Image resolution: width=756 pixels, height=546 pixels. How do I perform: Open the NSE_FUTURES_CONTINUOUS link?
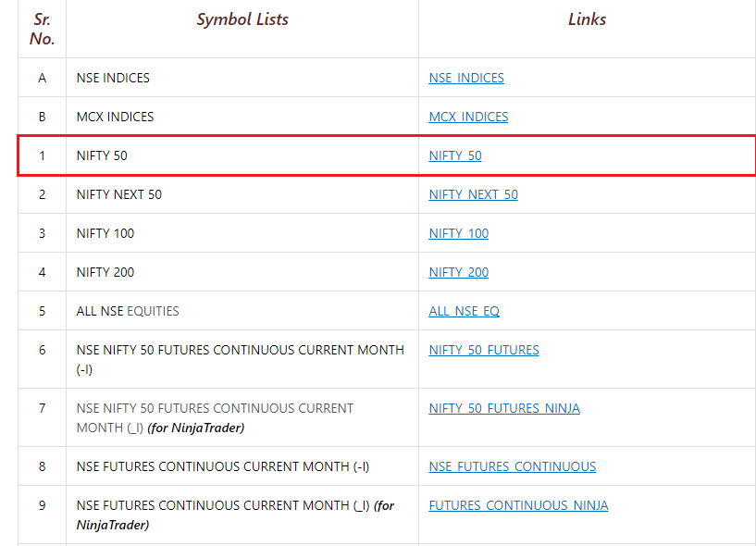tap(512, 467)
